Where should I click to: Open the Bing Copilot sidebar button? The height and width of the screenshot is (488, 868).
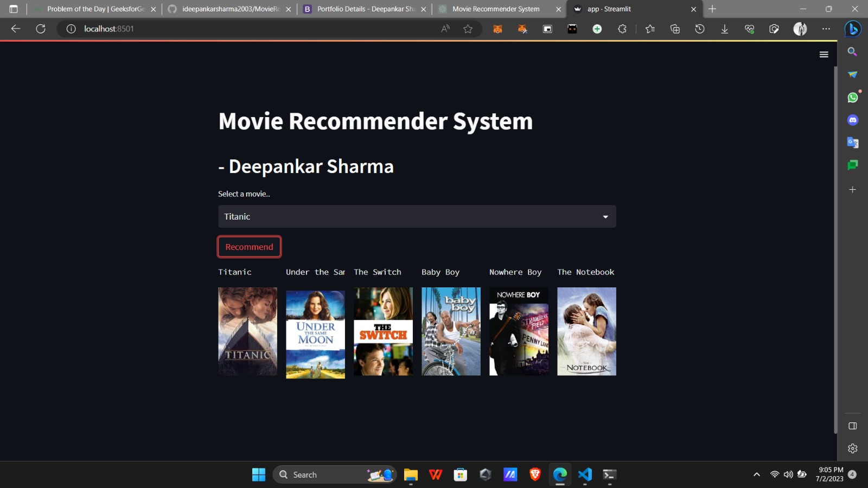(853, 29)
